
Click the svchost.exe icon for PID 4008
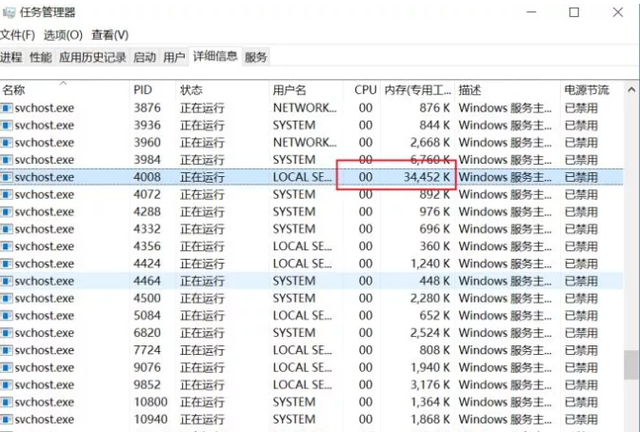[7, 177]
